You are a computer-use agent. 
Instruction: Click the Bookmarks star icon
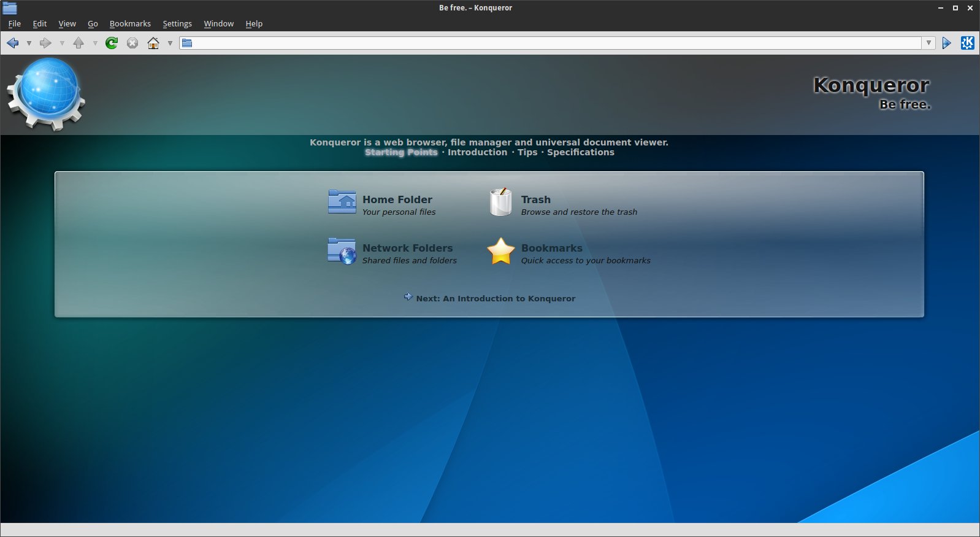(500, 251)
